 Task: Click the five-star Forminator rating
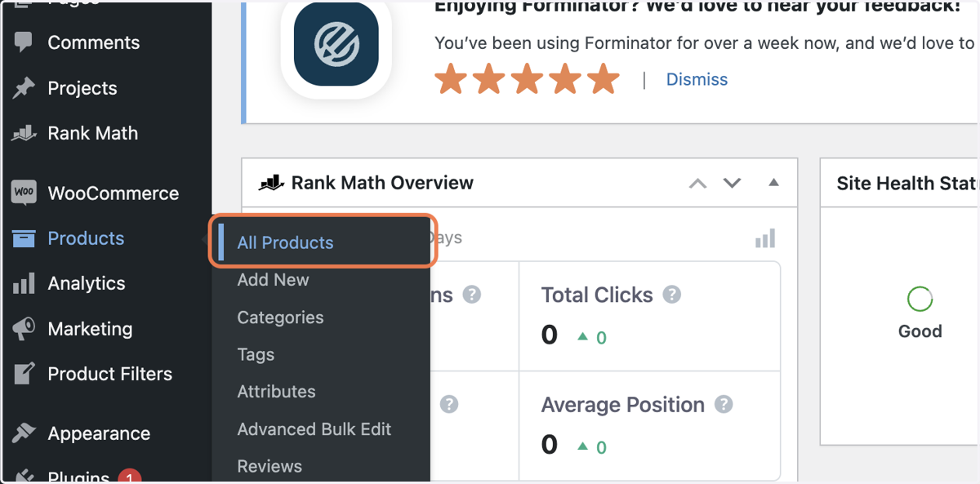(x=527, y=79)
